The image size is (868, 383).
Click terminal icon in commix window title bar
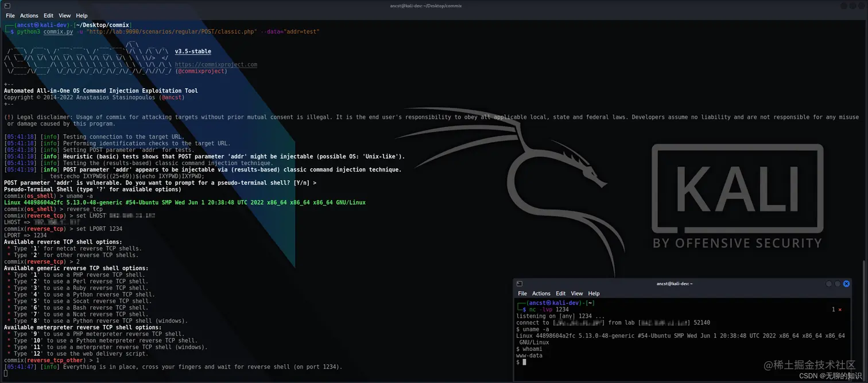point(7,6)
